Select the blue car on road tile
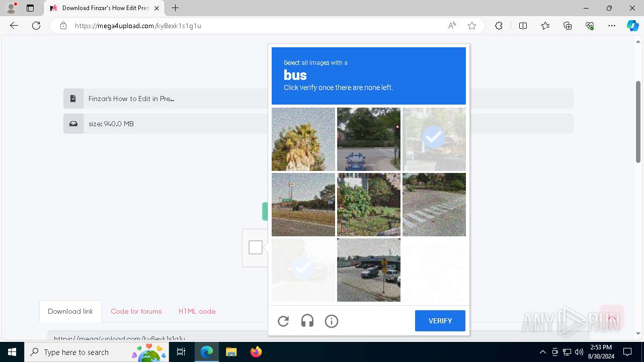The width and height of the screenshot is (644, 362). 369,139
